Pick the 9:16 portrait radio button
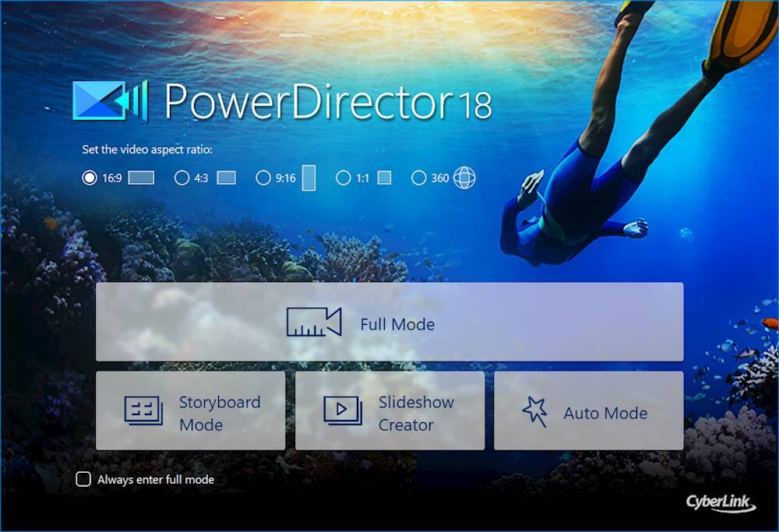Image resolution: width=779 pixels, height=532 pixels. (x=263, y=178)
